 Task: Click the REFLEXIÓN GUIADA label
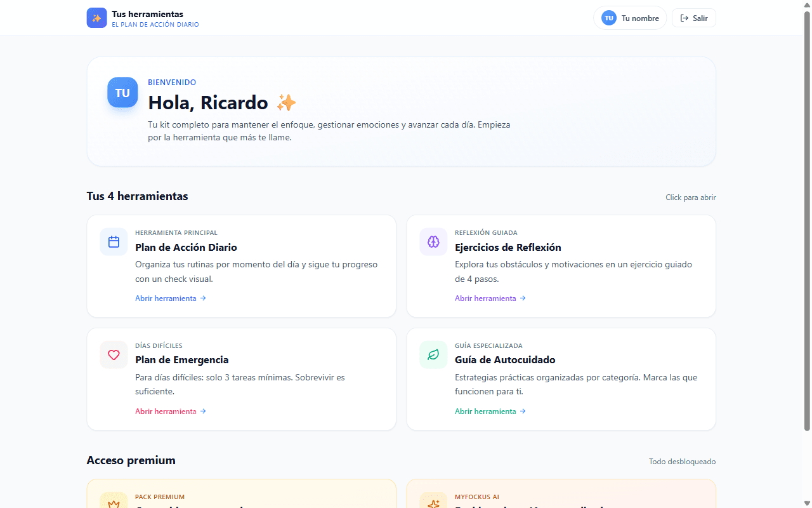point(486,233)
